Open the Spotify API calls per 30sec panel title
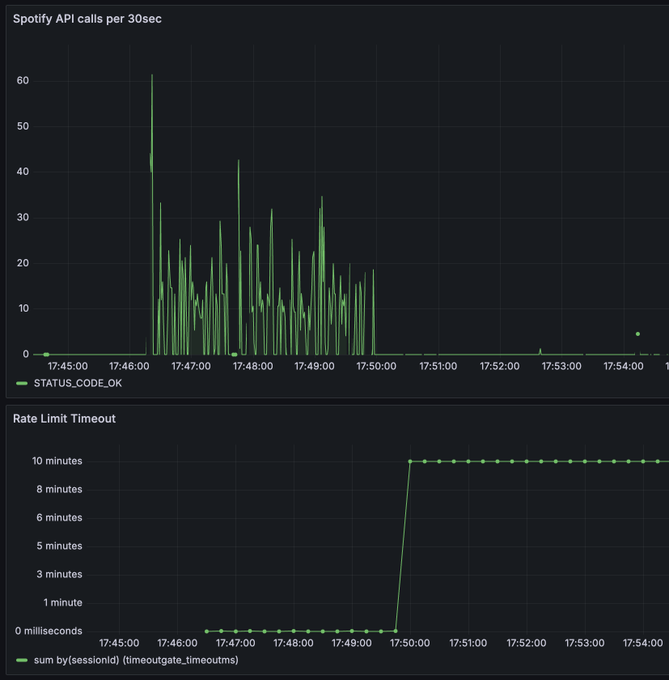The image size is (669, 680). click(x=87, y=19)
